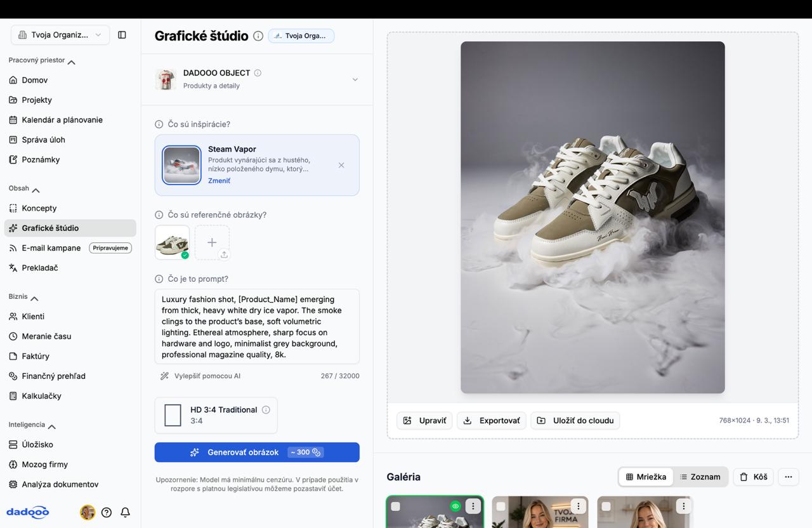Toggle visibility eye on first gallery image
The image size is (812, 528).
455,506
